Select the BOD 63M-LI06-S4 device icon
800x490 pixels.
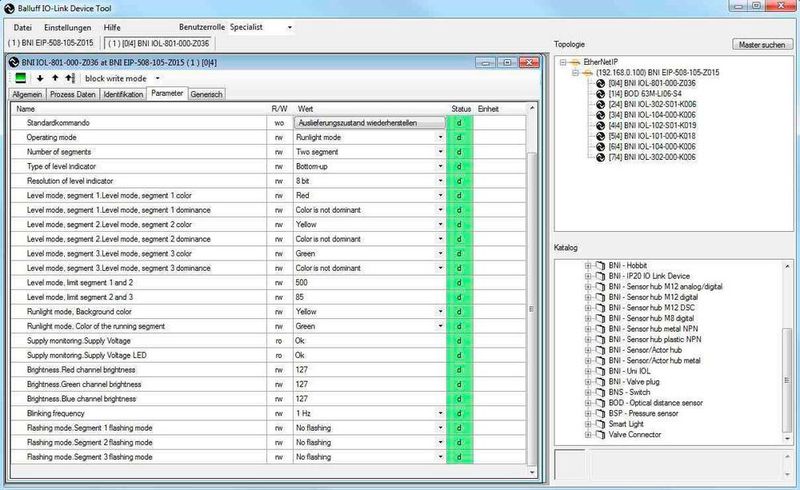coord(601,94)
